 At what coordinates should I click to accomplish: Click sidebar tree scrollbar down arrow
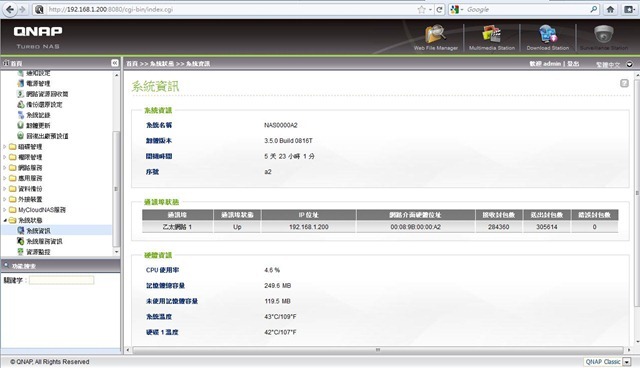pos(116,252)
